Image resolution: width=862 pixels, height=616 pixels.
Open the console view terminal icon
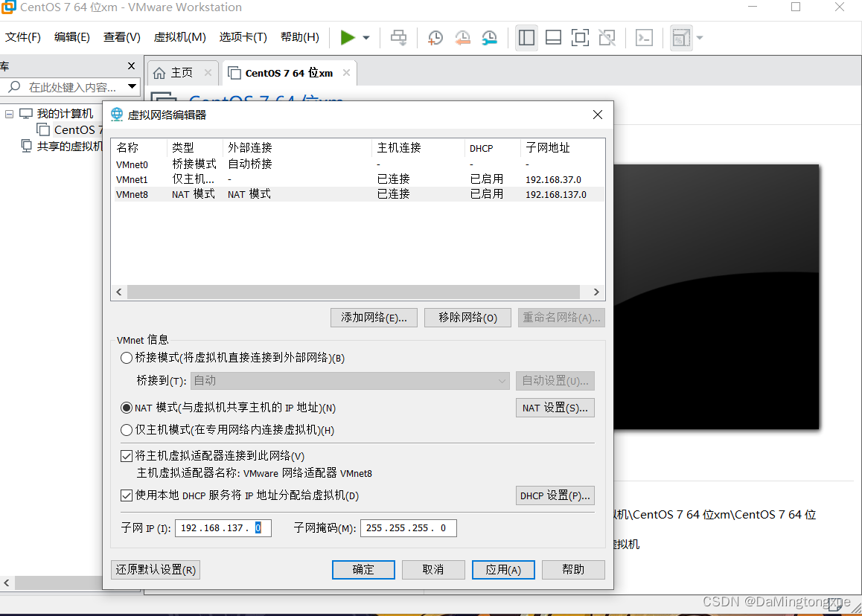point(644,38)
